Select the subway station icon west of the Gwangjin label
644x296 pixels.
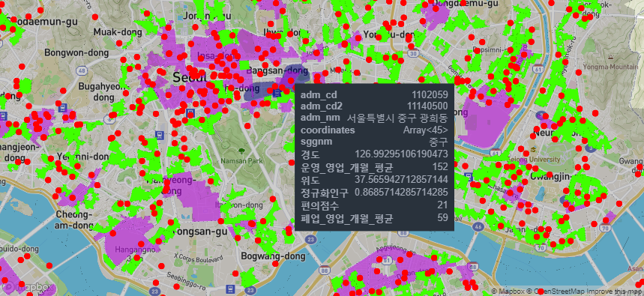(x=468, y=177)
